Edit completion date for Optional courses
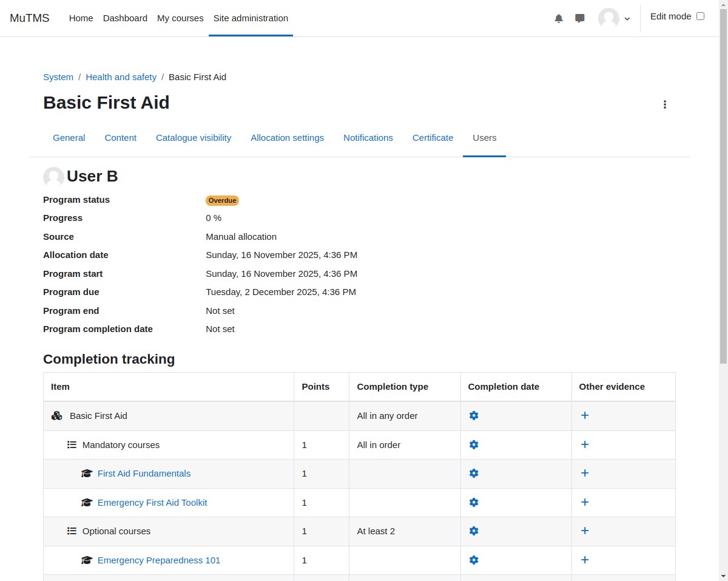 pos(474,531)
